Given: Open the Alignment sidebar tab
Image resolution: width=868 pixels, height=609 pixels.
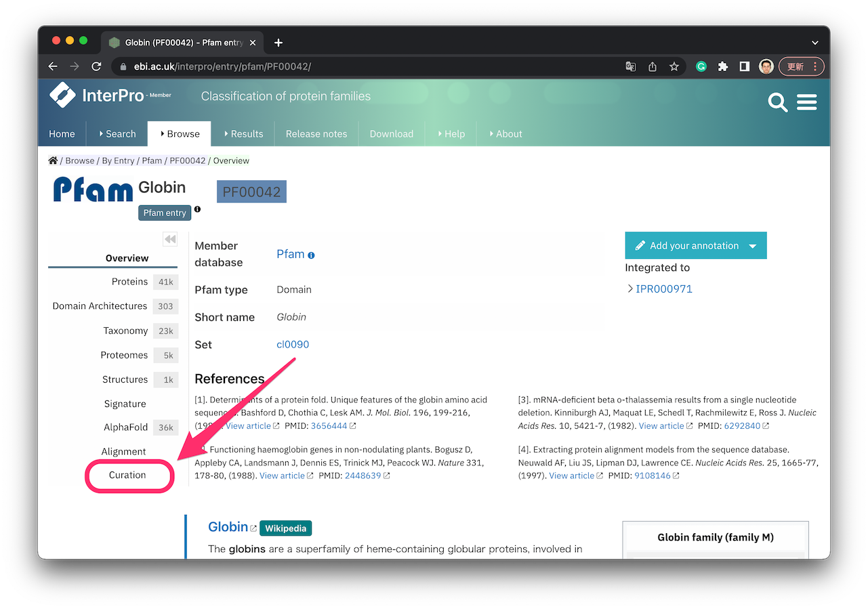Looking at the screenshot, I should 123,451.
